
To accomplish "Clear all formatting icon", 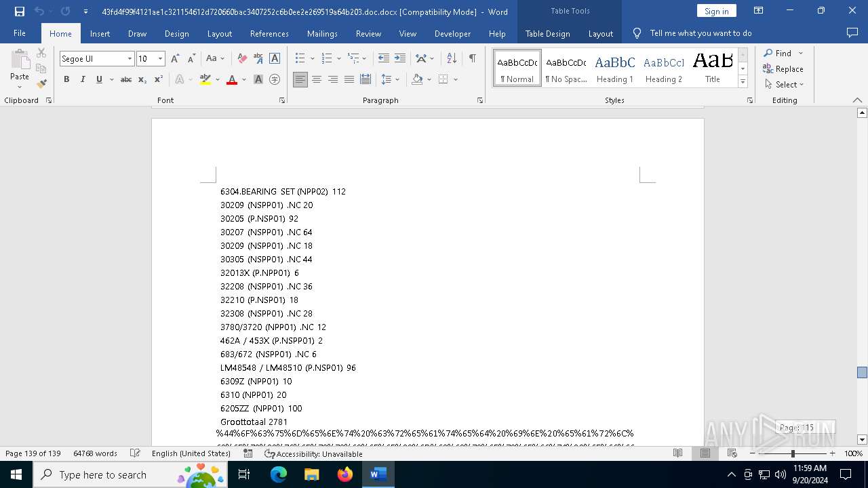I will [242, 59].
